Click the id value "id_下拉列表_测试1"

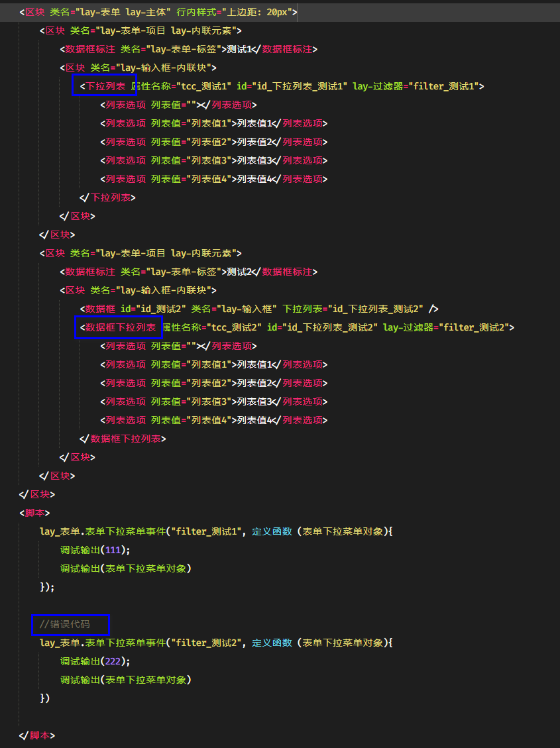point(300,86)
